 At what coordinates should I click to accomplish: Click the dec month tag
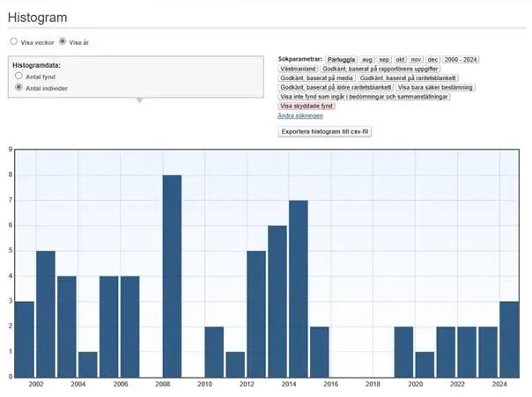pos(432,59)
